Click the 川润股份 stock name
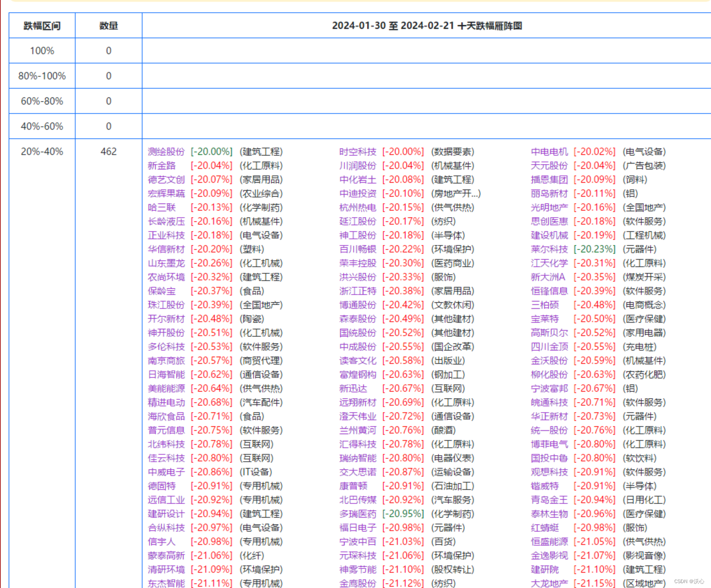The image size is (711, 588). pos(358,166)
